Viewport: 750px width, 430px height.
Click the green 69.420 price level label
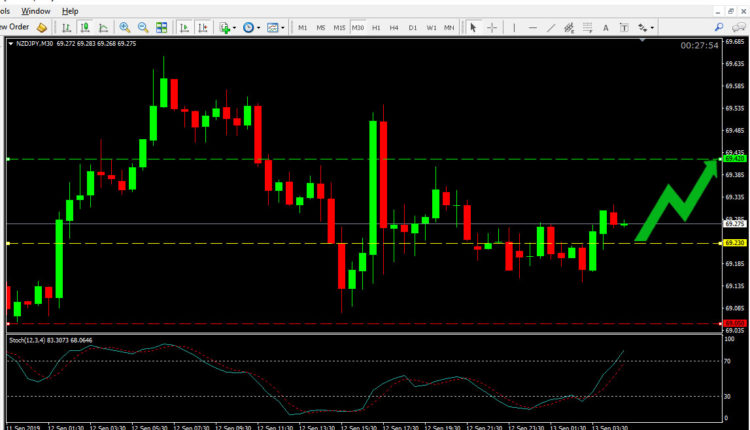tap(734, 159)
